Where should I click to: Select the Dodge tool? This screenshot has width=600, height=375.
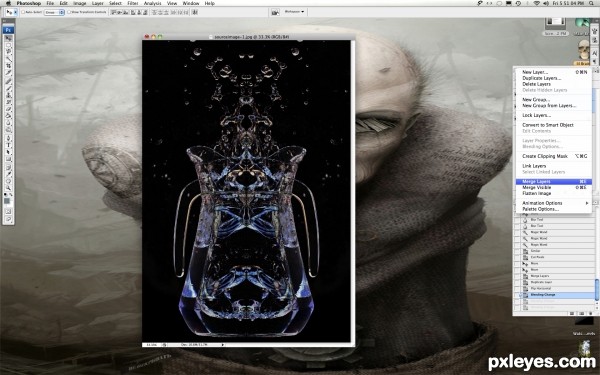click(x=8, y=129)
